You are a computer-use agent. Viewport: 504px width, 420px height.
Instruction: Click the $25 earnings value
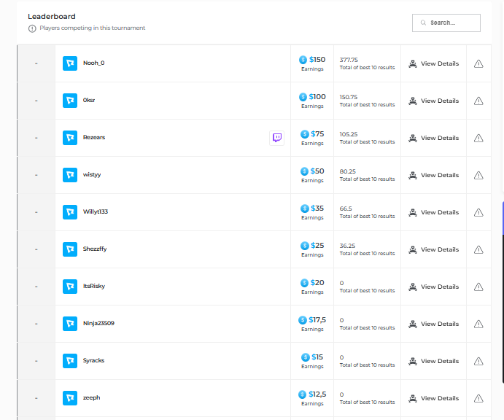pyautogui.click(x=317, y=246)
